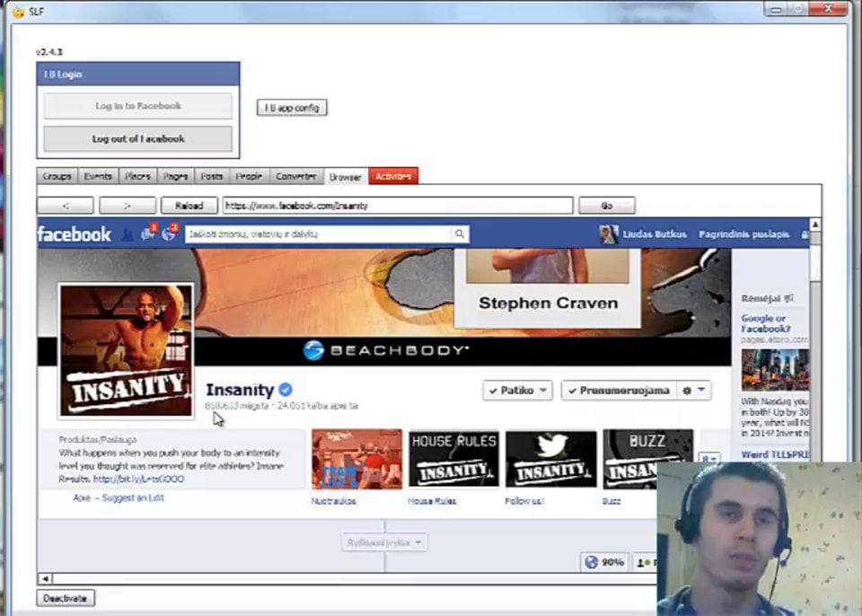
Task: Open page settings gear dropdown
Action: 694,390
